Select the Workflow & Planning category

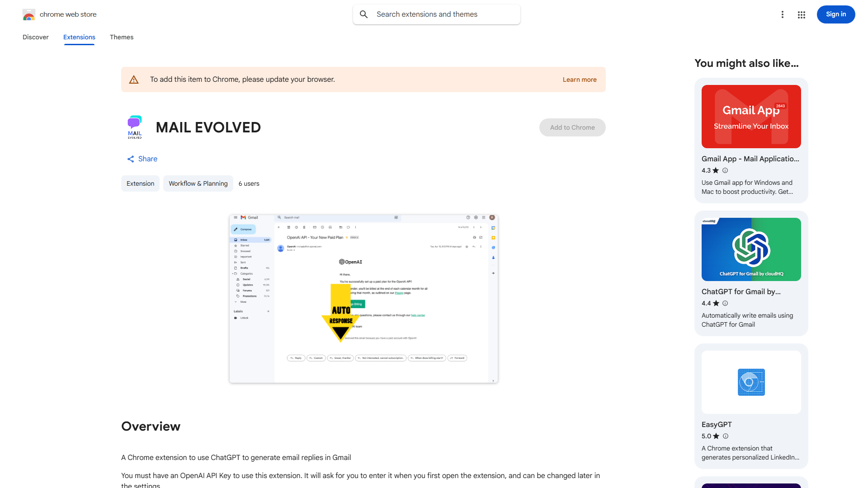click(198, 183)
